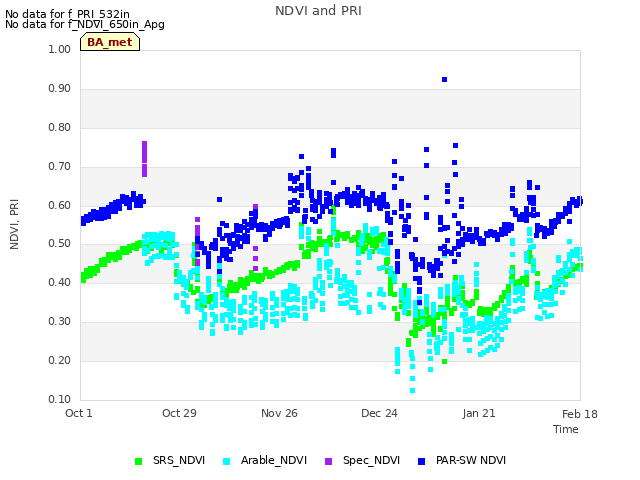
Task: Click the 0.80 y-axis tick label
Action: point(60,127)
